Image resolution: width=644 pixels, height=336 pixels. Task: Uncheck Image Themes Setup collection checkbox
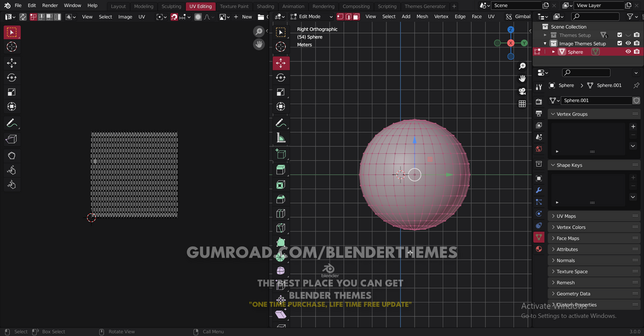pos(620,43)
